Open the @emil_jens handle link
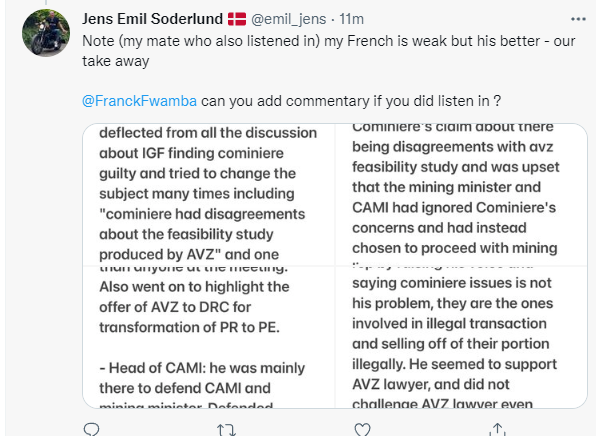Viewport: 596px width, 436px height. coord(288,19)
